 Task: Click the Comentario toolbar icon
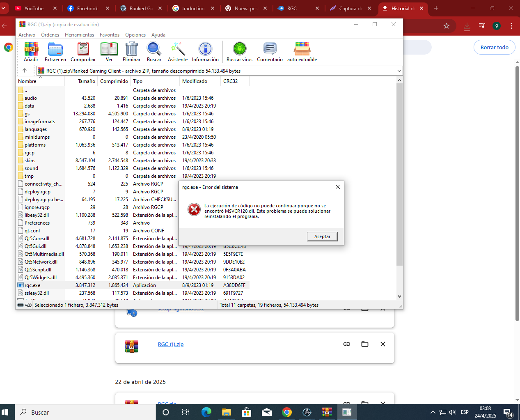[x=270, y=52]
